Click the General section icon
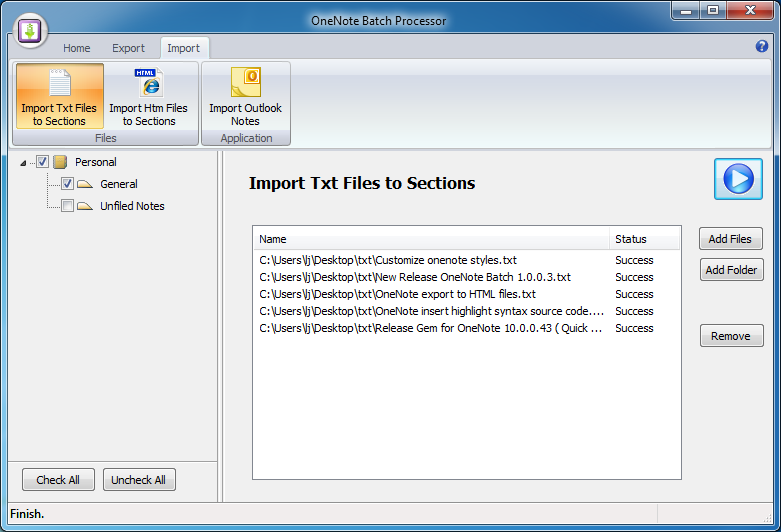Viewport: 781px width, 532px height. tap(85, 184)
